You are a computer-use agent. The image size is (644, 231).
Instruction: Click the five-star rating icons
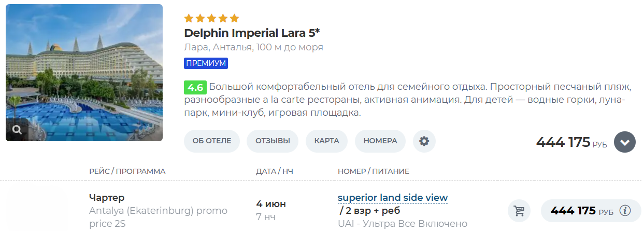211,18
